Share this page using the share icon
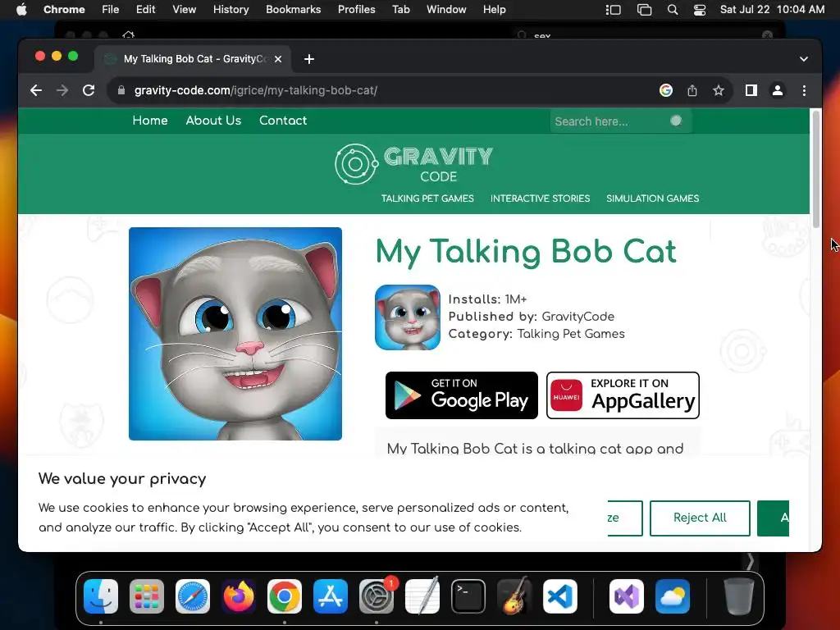 tap(692, 90)
